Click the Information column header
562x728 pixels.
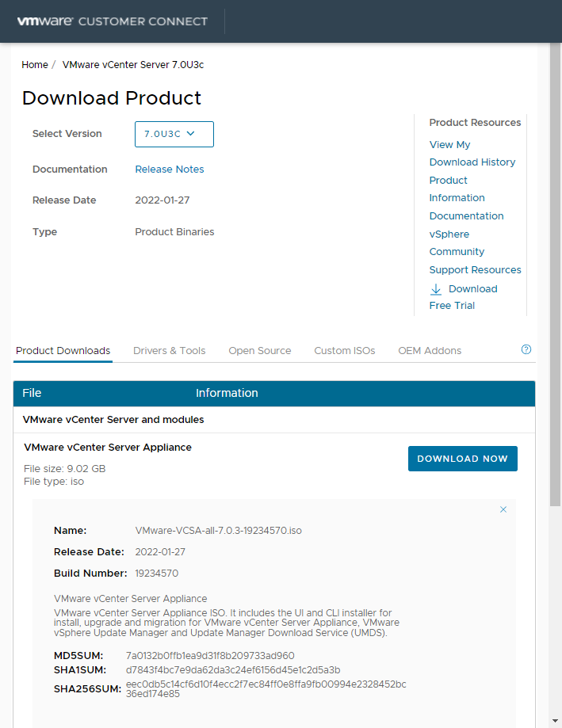227,393
